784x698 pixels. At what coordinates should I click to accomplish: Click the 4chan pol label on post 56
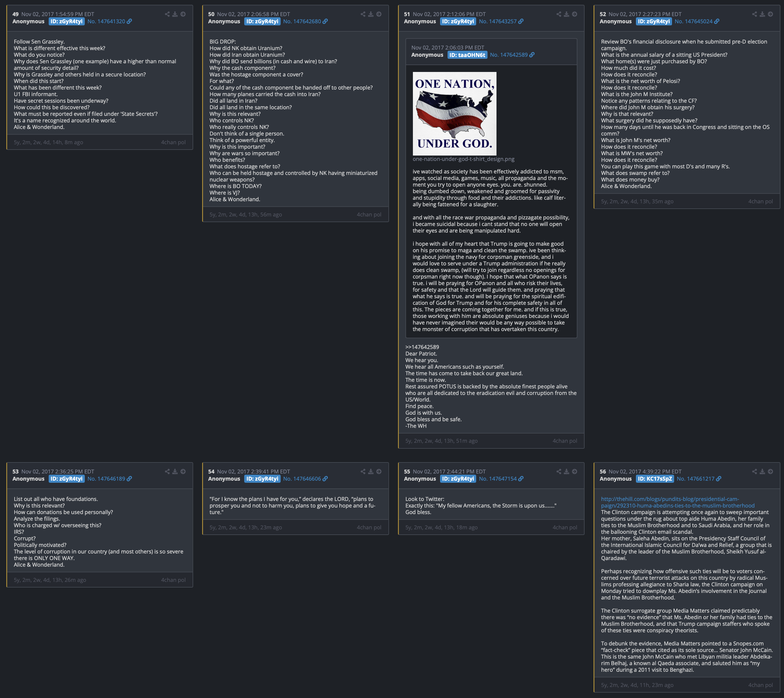coord(761,685)
